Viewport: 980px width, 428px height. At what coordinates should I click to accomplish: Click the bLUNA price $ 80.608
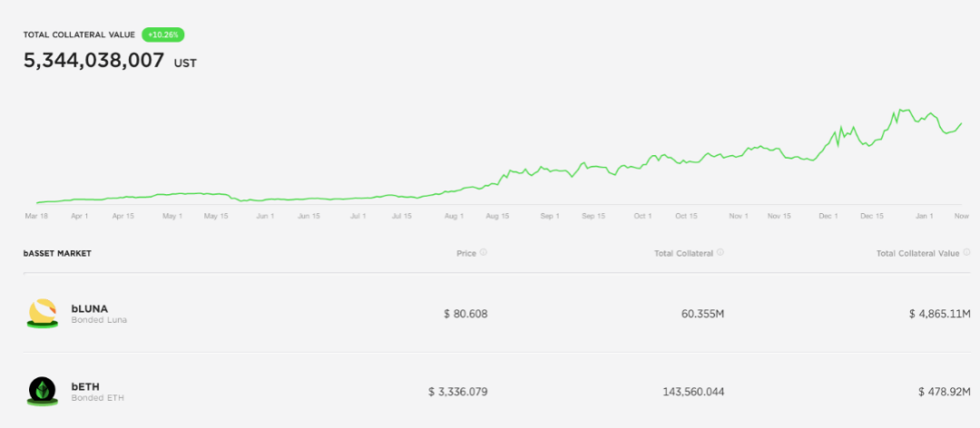click(465, 314)
